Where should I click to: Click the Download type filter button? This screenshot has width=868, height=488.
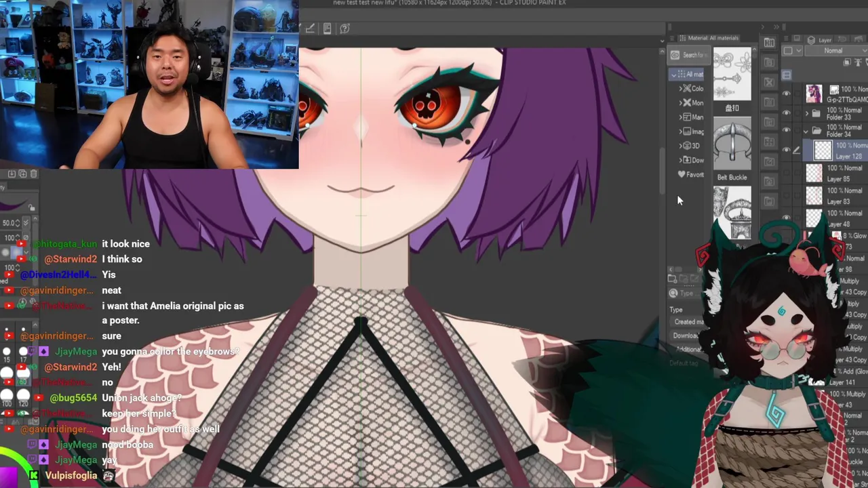tap(686, 336)
